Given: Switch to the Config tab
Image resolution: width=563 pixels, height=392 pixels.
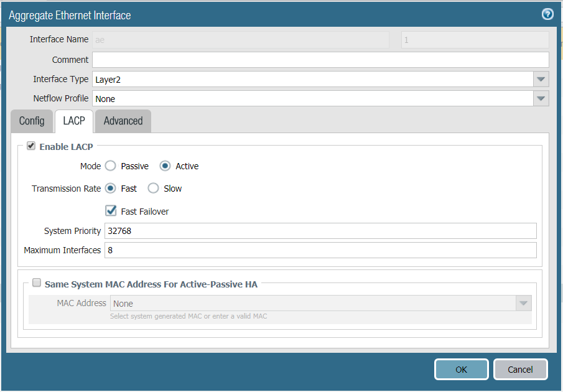Looking at the screenshot, I should (32, 121).
